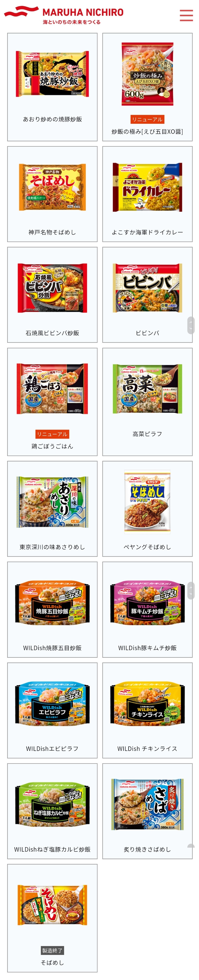Click 製造終了 badge on そばめし
This screenshot has height=980, width=199.
pos(52,950)
